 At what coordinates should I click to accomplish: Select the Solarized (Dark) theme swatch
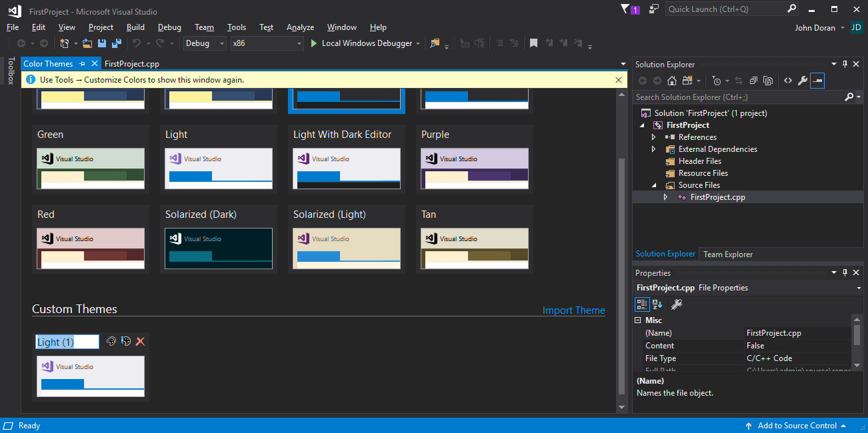coord(219,248)
